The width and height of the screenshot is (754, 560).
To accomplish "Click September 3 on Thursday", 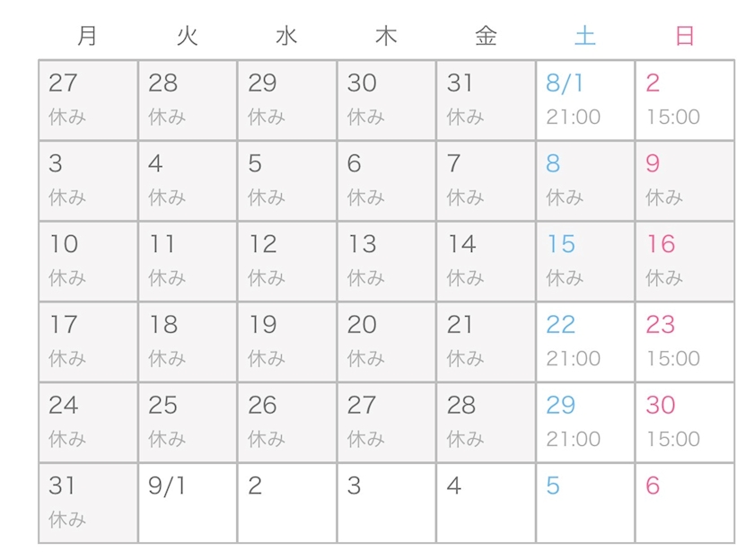I will (387, 503).
